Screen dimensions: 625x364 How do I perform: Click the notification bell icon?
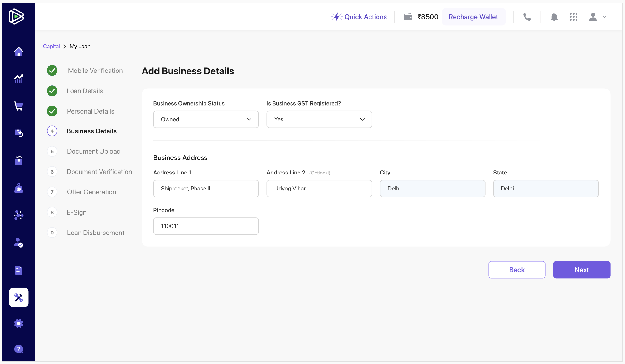tap(554, 17)
